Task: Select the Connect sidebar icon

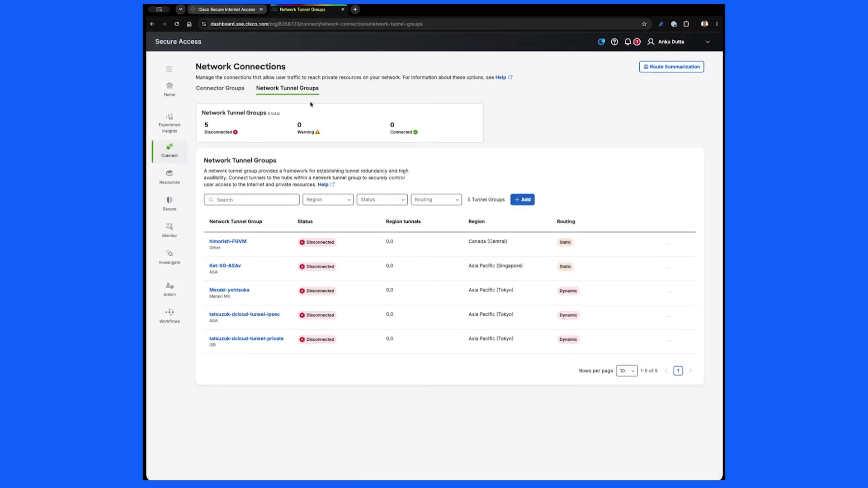Action: pos(170,150)
